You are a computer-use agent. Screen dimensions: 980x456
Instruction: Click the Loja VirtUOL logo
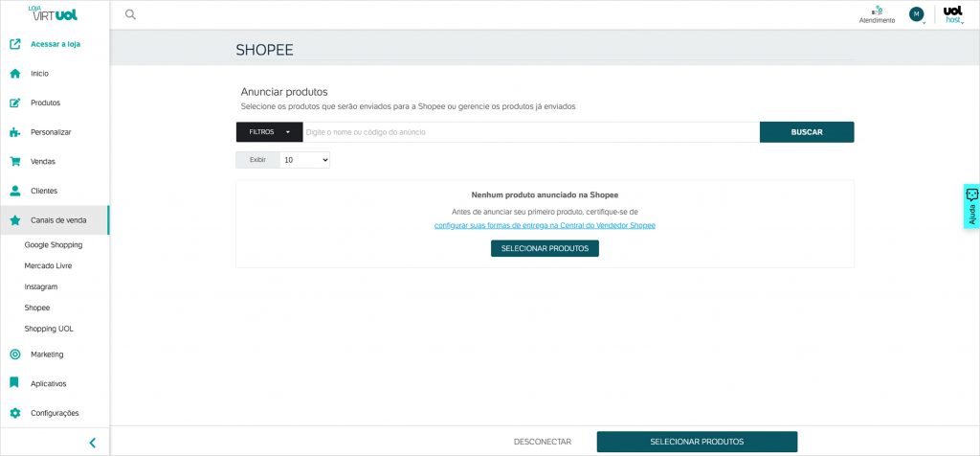click(x=54, y=13)
